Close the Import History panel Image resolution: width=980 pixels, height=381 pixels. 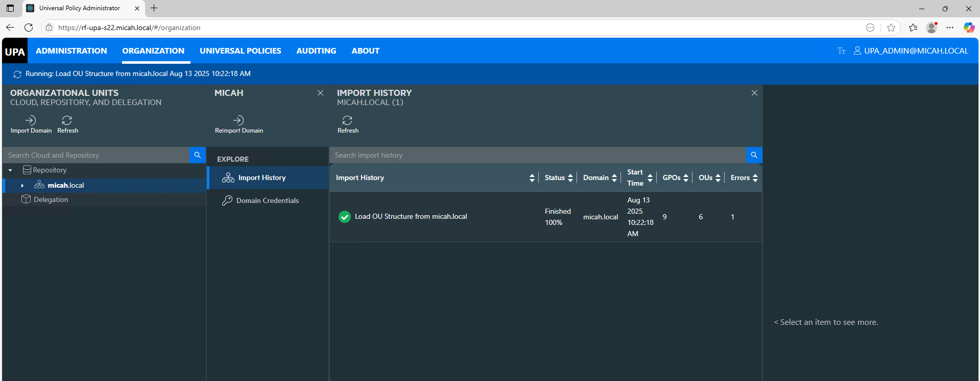coord(754,93)
